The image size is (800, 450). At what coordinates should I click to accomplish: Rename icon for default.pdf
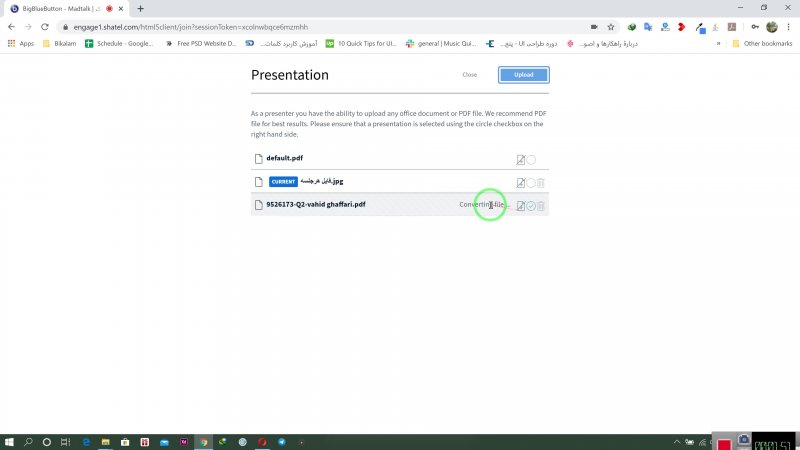520,159
